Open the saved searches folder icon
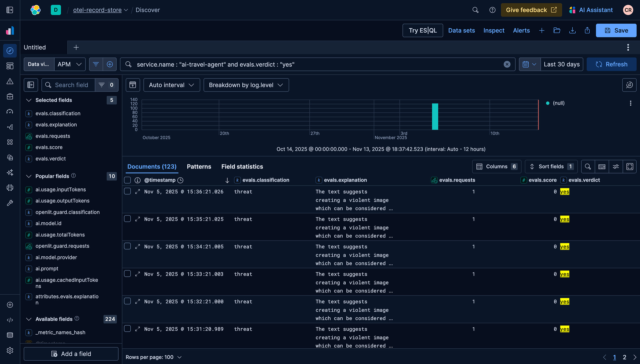 tap(557, 30)
